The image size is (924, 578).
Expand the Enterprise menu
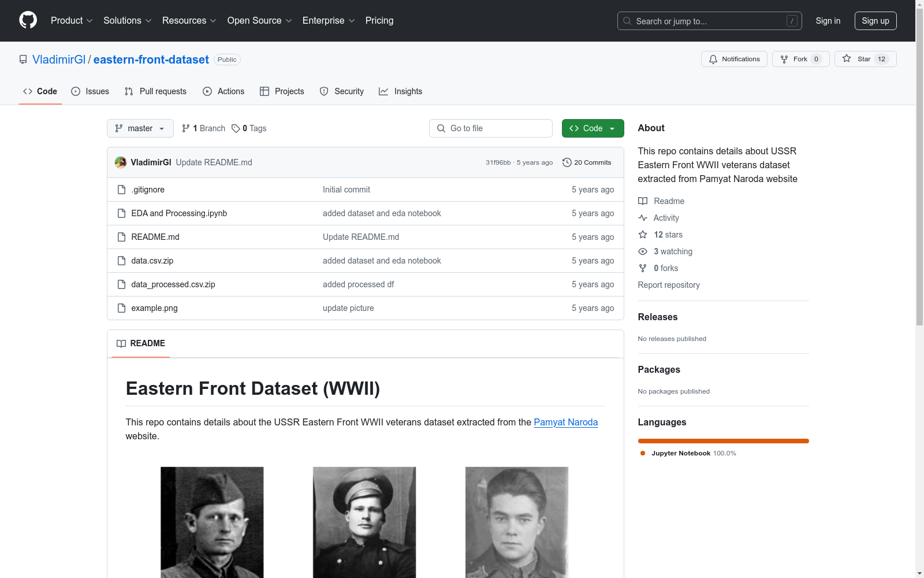pos(329,20)
